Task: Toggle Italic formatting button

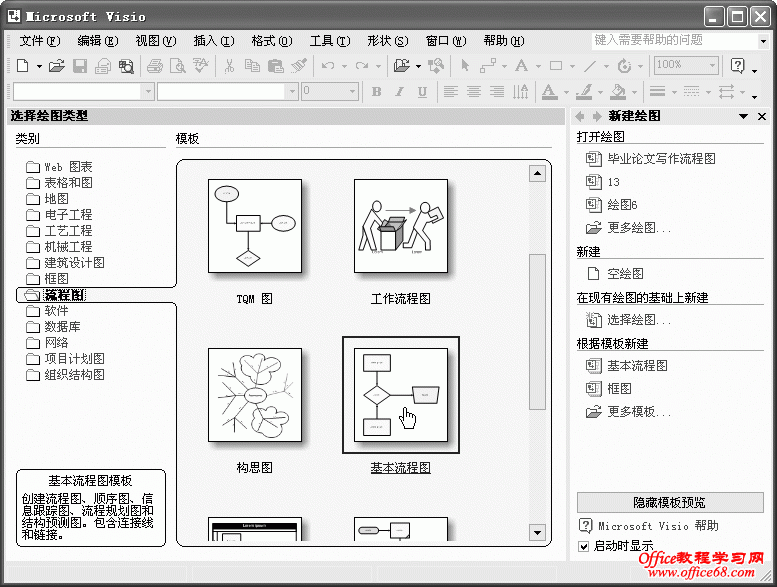Action: pos(399,92)
